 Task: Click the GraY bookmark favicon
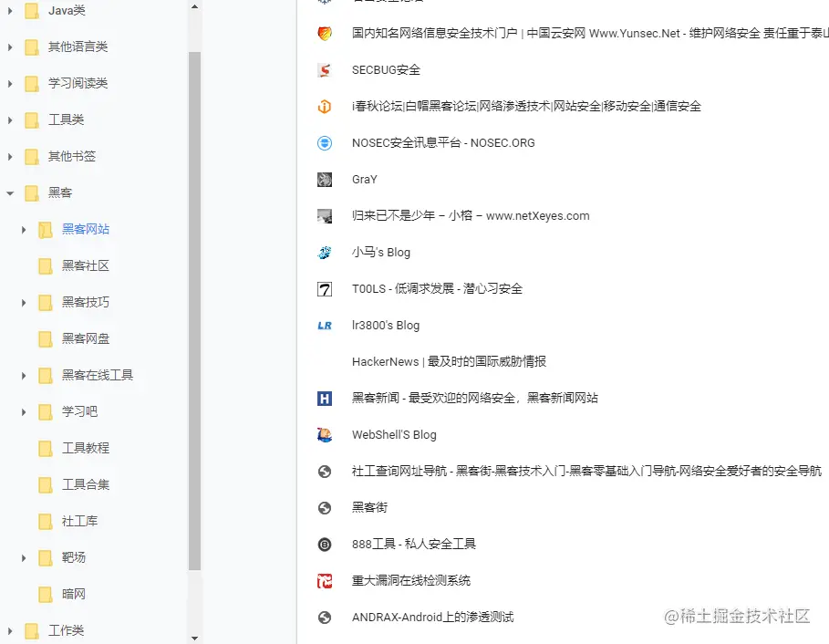pos(325,179)
